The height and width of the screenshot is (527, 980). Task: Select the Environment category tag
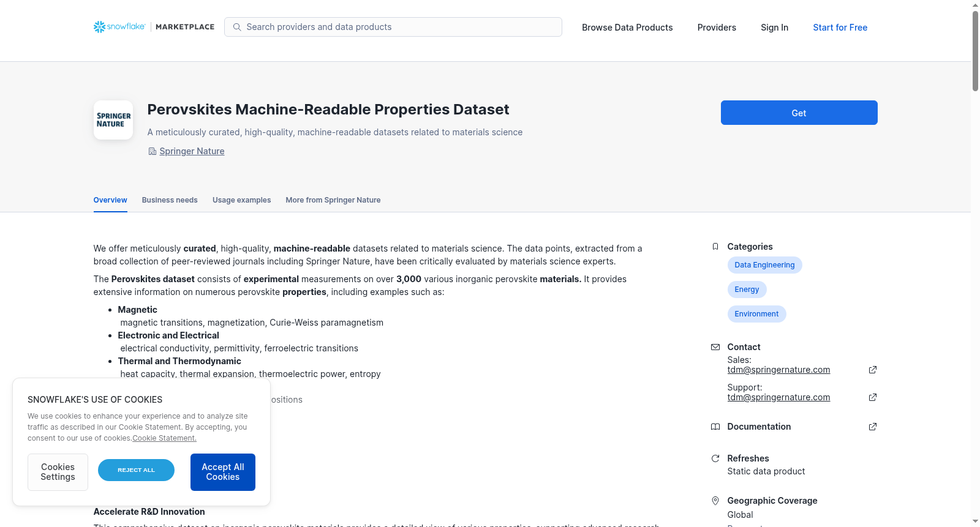tap(756, 314)
